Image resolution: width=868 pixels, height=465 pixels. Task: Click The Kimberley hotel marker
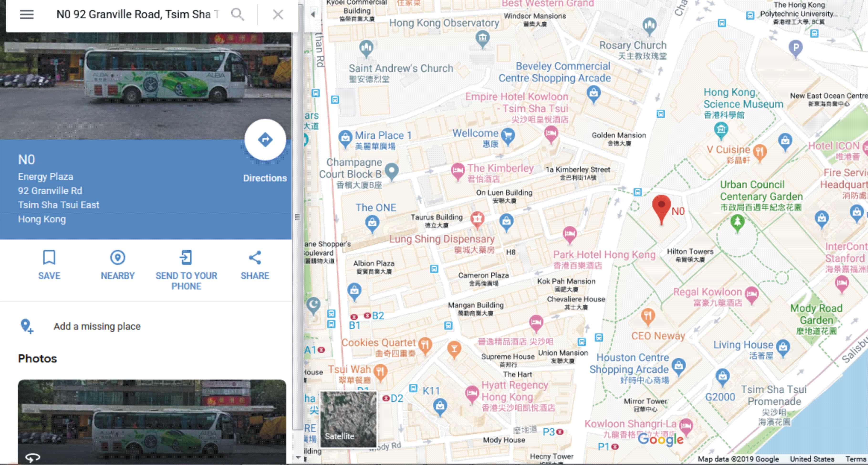457,172
